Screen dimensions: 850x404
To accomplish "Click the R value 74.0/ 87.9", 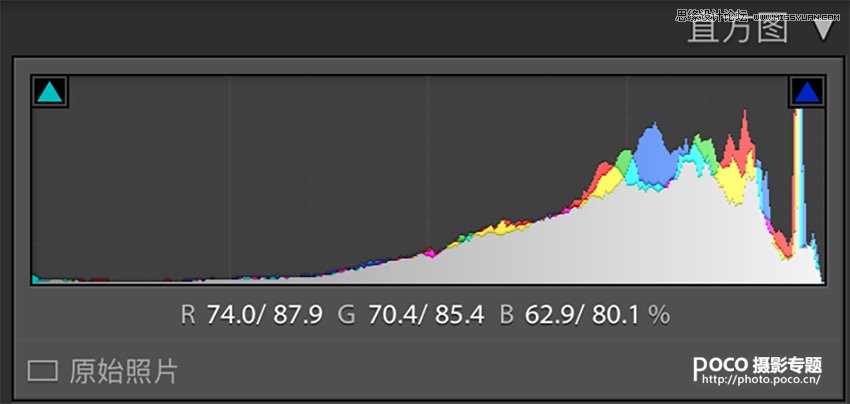I will click(x=265, y=315).
